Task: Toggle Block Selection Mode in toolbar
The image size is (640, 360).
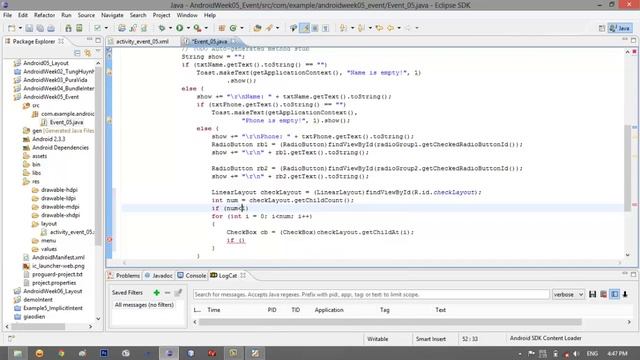Action: point(315,28)
